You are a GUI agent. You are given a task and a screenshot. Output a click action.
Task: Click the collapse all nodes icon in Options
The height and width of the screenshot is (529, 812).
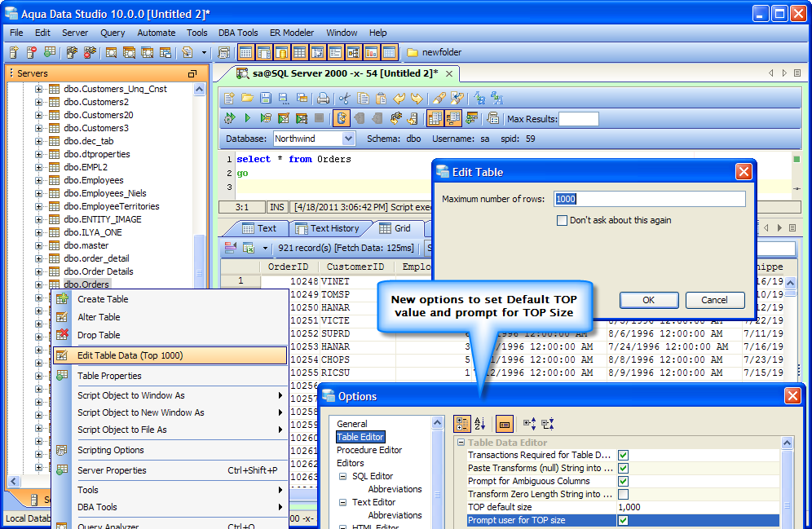[x=548, y=424]
